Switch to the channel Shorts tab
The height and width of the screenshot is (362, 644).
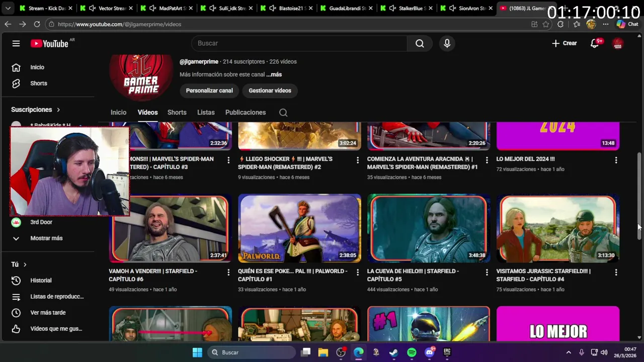pyautogui.click(x=177, y=113)
